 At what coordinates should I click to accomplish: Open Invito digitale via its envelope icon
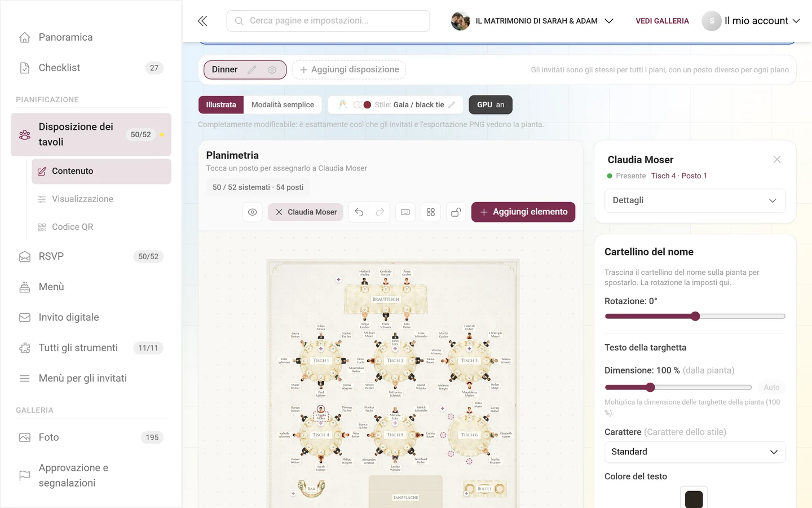coord(25,317)
